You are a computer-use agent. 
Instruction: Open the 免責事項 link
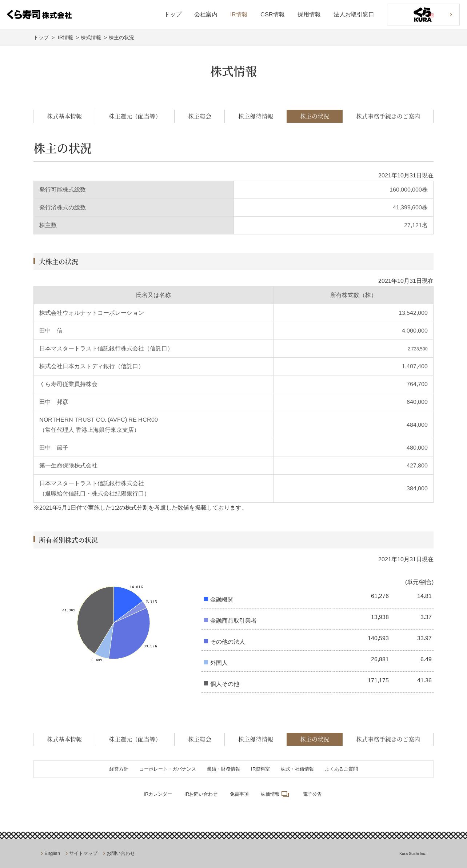pyautogui.click(x=239, y=794)
